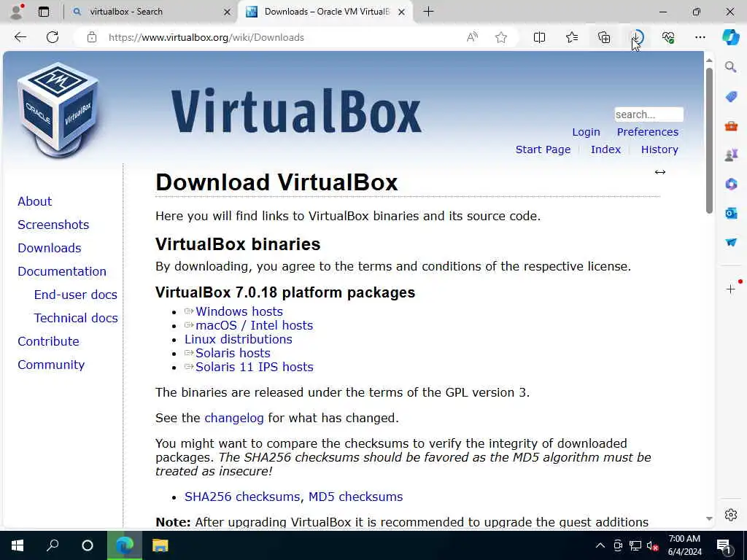Download macOS / Intel hosts package
Screen dimensions: 747x560
coord(255,325)
